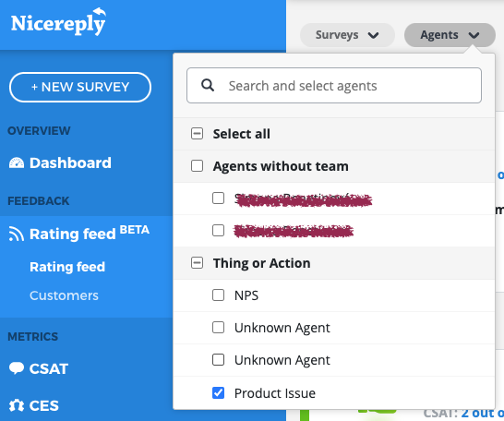Open the Customers sidebar item
Image resolution: width=504 pixels, height=421 pixels.
64,295
